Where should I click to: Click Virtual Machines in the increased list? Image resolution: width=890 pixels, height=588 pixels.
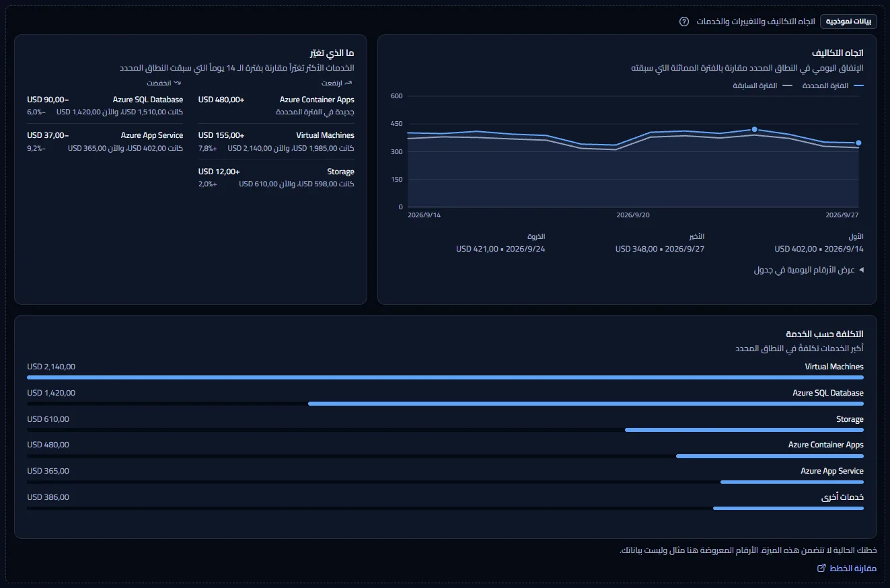[325, 135]
